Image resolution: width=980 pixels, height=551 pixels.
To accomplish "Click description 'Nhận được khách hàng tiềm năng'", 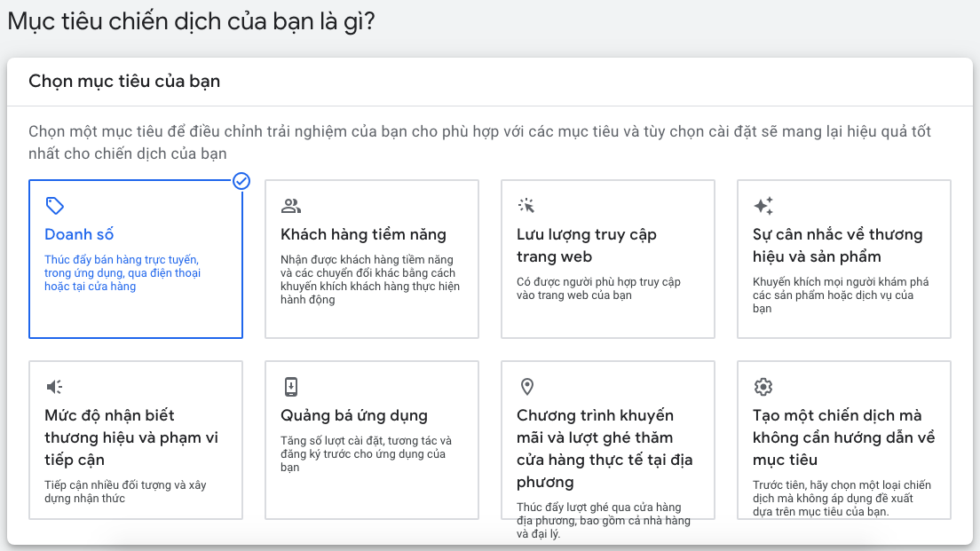I will pyautogui.click(x=370, y=279).
